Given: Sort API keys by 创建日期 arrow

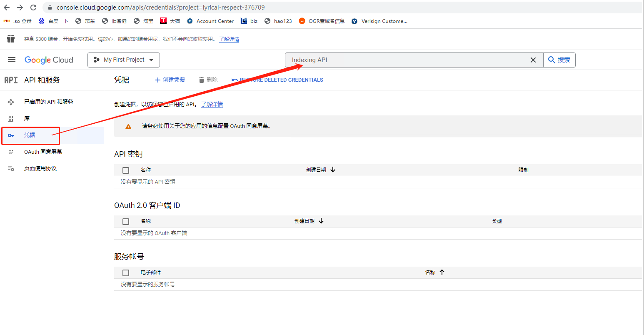Looking at the screenshot, I should pos(333,170).
